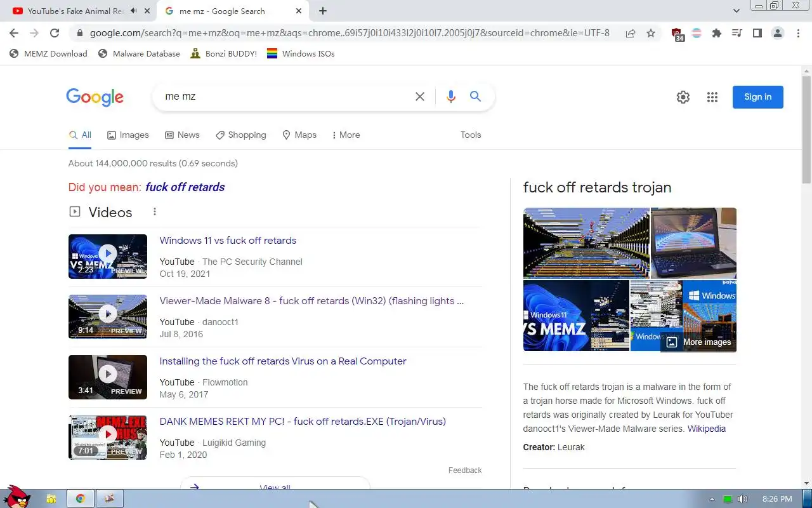Screen dimensions: 812x508
Task: Show hidden tray icons arrow
Action: tap(712, 499)
